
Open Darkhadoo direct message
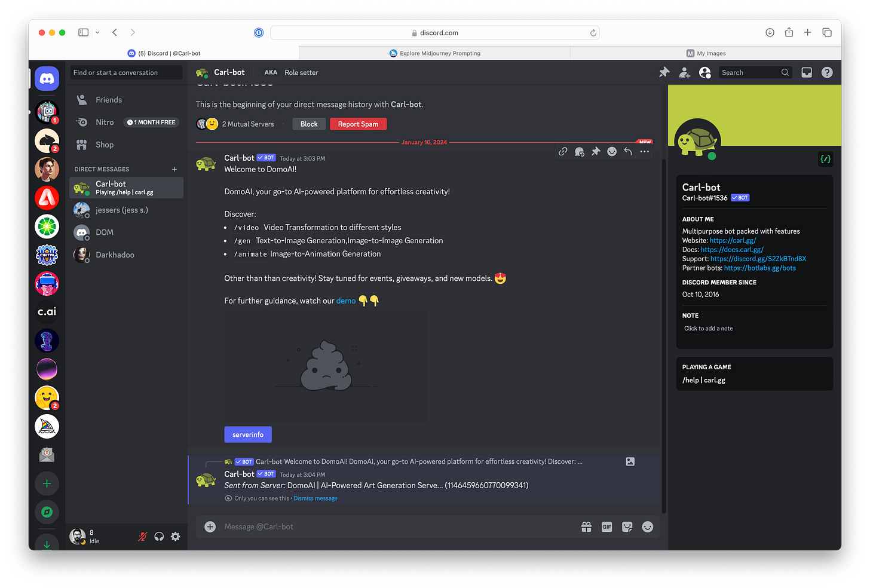tap(126, 255)
